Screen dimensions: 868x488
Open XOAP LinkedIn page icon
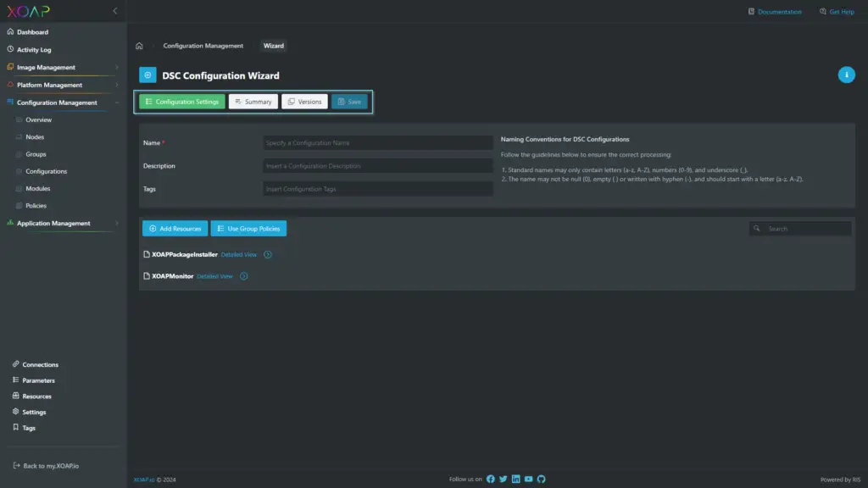tap(516, 480)
